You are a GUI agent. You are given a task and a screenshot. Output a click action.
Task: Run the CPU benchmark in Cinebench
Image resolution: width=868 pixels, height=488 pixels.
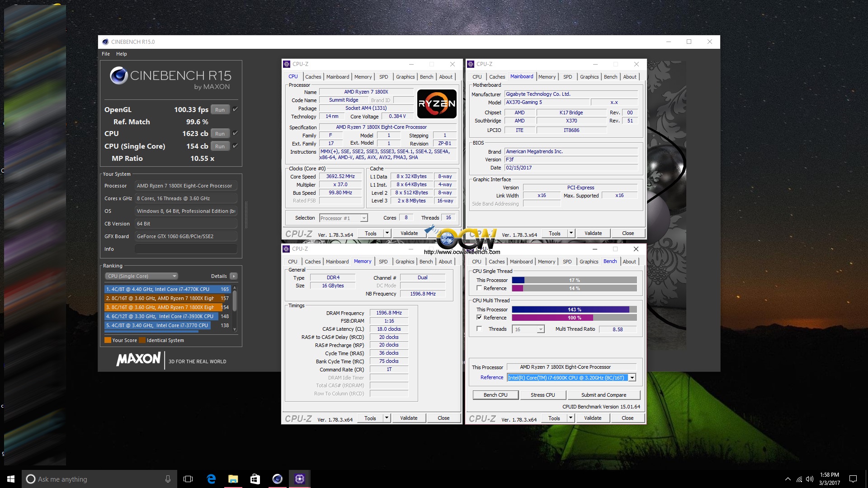(220, 133)
